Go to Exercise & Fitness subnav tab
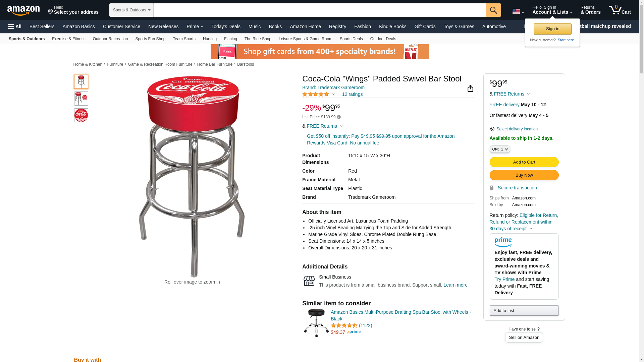644x362 pixels. pyautogui.click(x=68, y=39)
